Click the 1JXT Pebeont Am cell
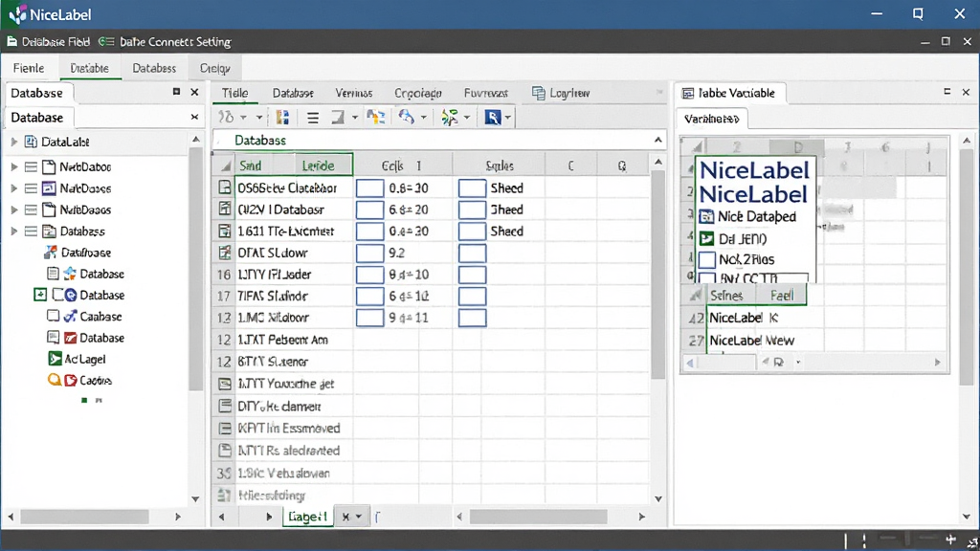This screenshot has width=980, height=551. pos(283,340)
